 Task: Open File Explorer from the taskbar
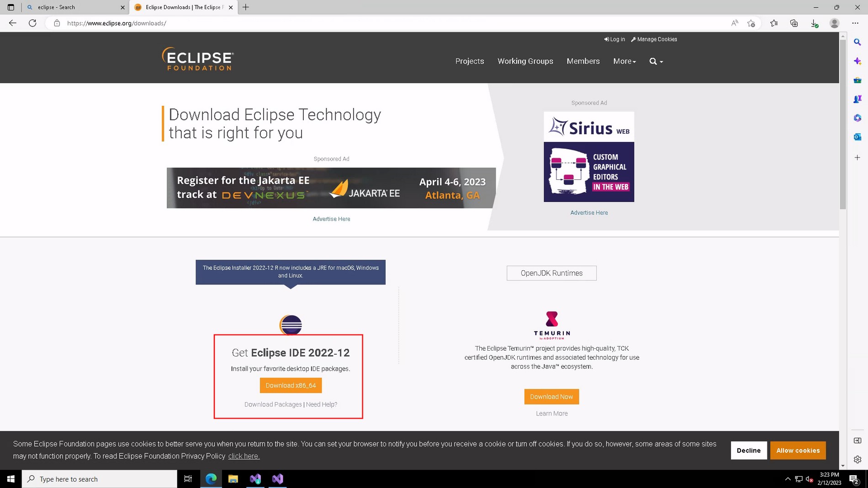[x=233, y=479]
